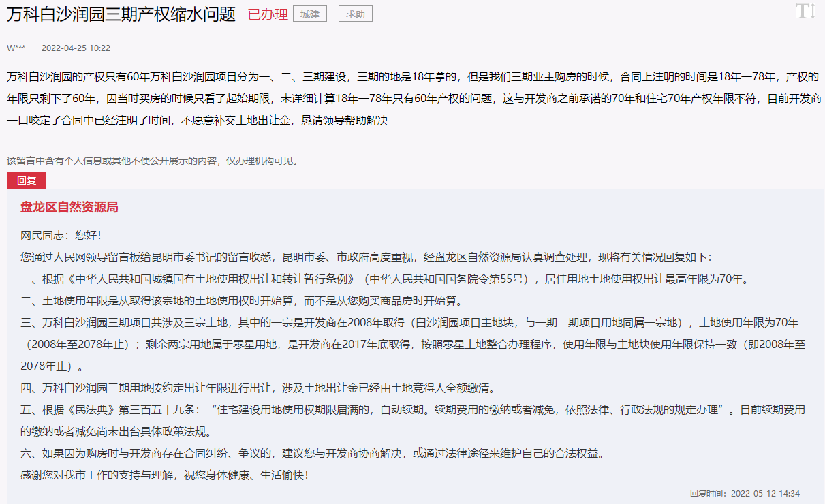825x504 pixels.
Task: Click the font size adjustment icon
Action: click(x=805, y=12)
